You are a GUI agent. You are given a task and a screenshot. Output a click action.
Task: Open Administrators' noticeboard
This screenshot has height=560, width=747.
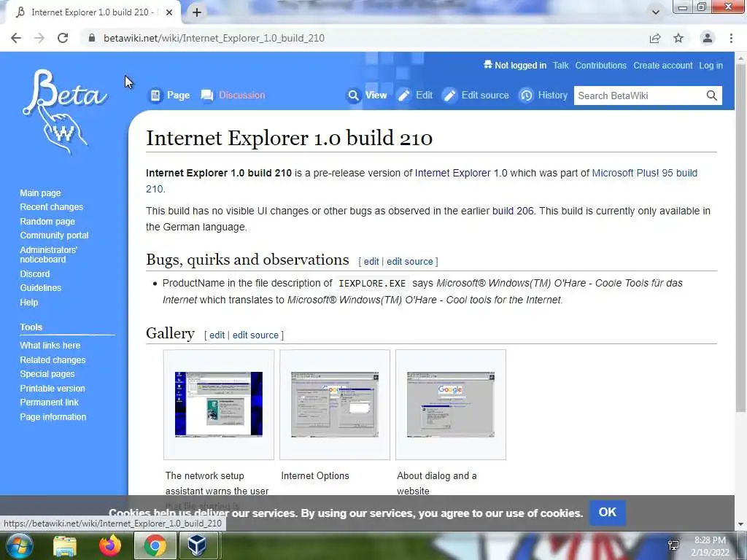pos(48,254)
